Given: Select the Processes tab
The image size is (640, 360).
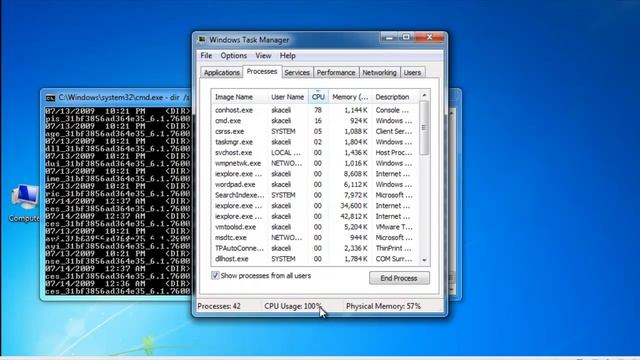Looking at the screenshot, I should click(262, 71).
